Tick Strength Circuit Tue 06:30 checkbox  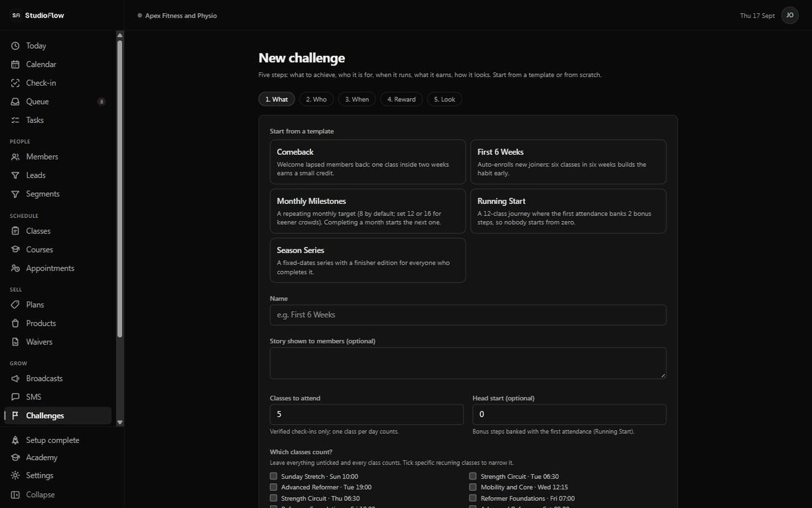coord(472,476)
